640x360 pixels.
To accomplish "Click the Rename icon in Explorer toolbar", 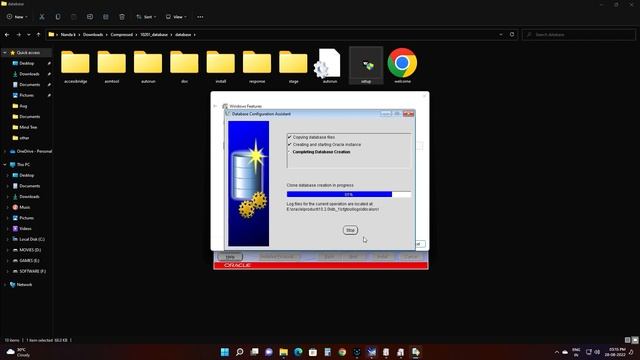I will (x=90, y=17).
